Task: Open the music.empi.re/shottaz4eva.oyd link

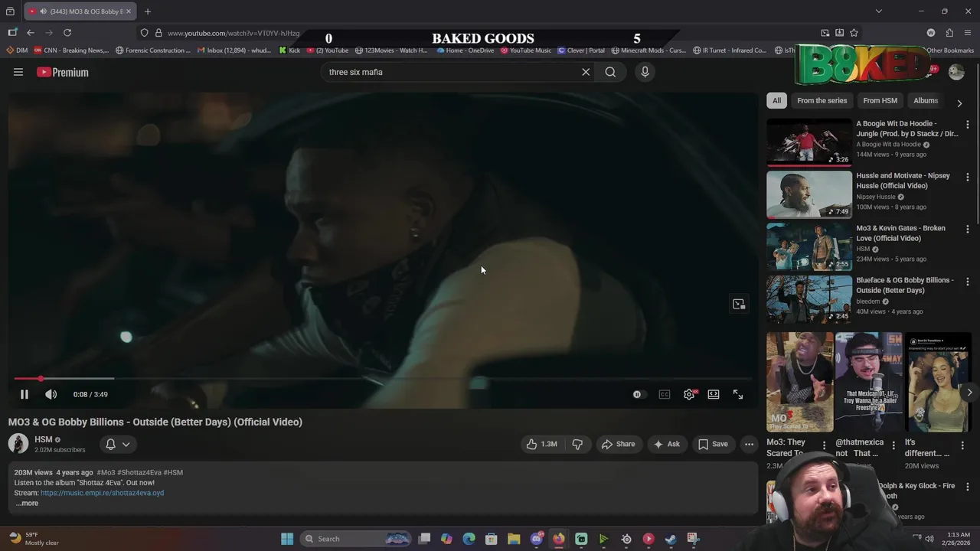Action: tap(102, 493)
